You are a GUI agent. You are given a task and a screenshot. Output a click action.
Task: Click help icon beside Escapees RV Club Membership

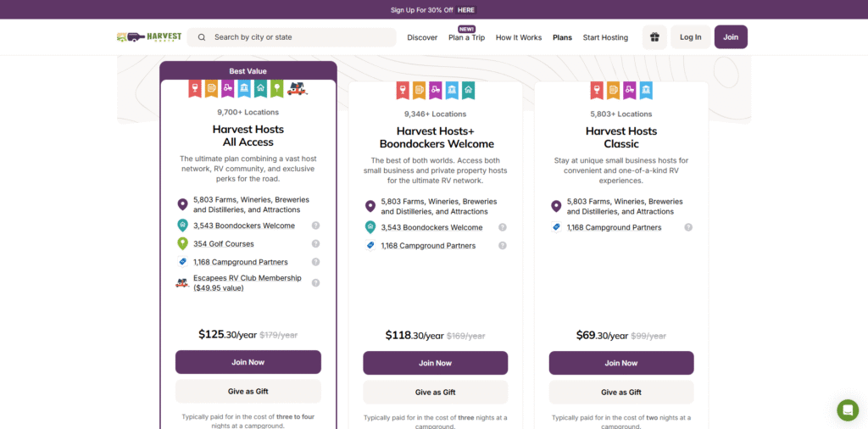(315, 282)
